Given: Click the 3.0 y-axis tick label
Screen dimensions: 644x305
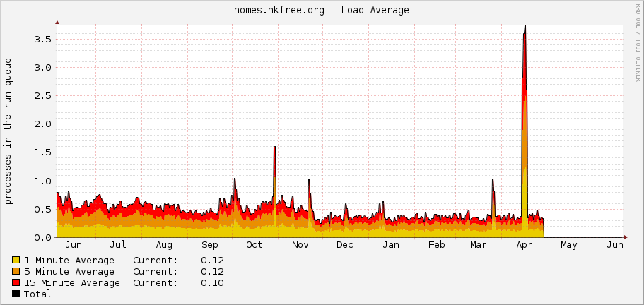Looking at the screenshot, I should pyautogui.click(x=42, y=68).
